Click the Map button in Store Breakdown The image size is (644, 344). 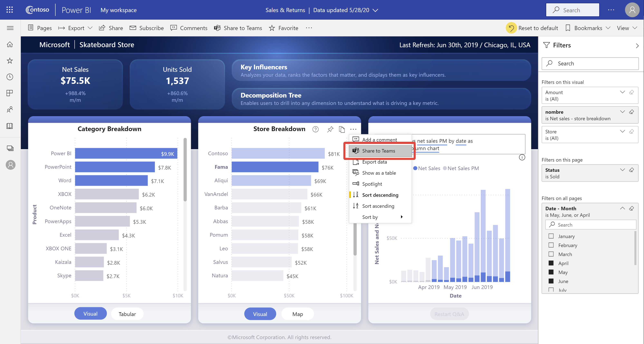point(298,313)
